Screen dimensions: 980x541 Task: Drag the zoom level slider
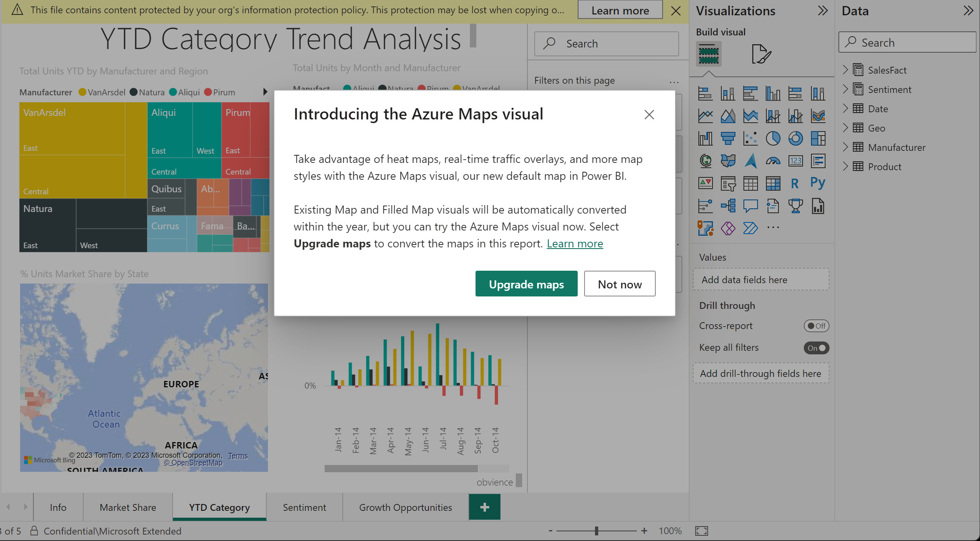point(594,530)
